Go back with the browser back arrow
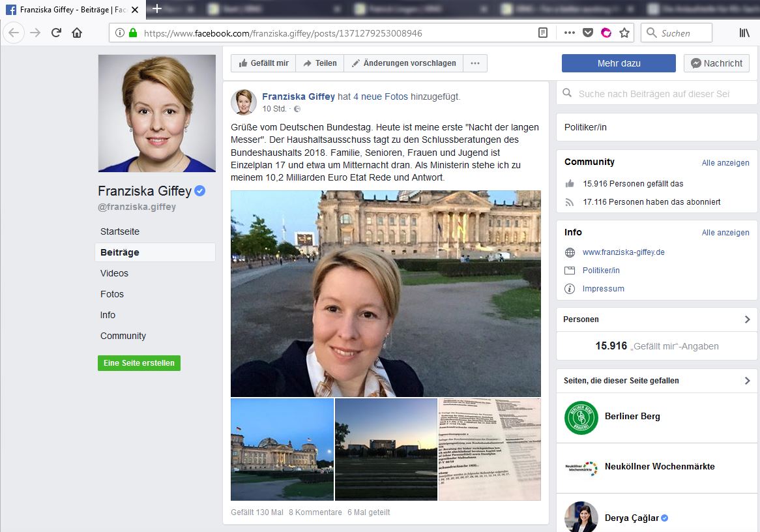 [x=14, y=33]
